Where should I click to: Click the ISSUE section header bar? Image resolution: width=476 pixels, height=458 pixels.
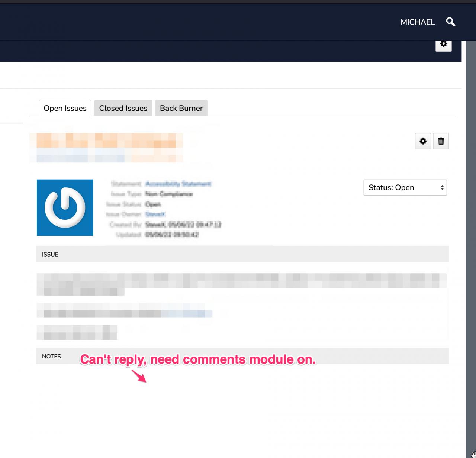click(242, 254)
